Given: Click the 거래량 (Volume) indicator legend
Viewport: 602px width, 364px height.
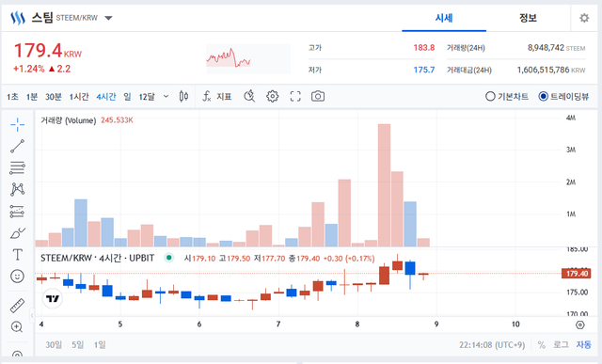Looking at the screenshot, I should (69, 120).
